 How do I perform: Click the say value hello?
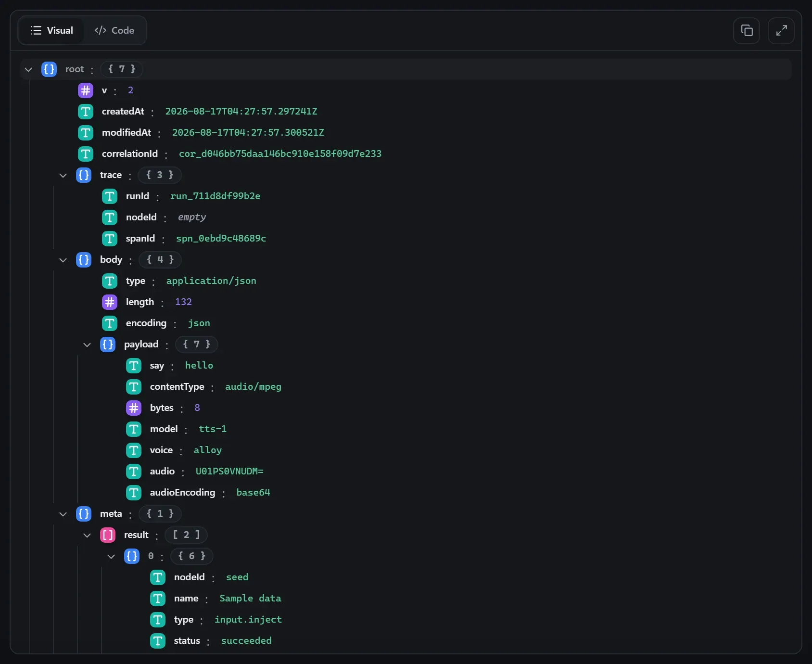(x=199, y=366)
